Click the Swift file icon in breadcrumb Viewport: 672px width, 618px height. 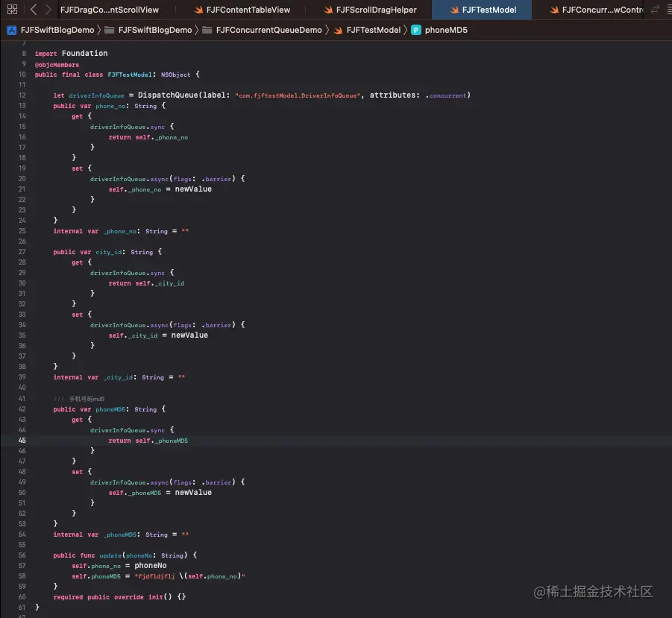click(338, 31)
